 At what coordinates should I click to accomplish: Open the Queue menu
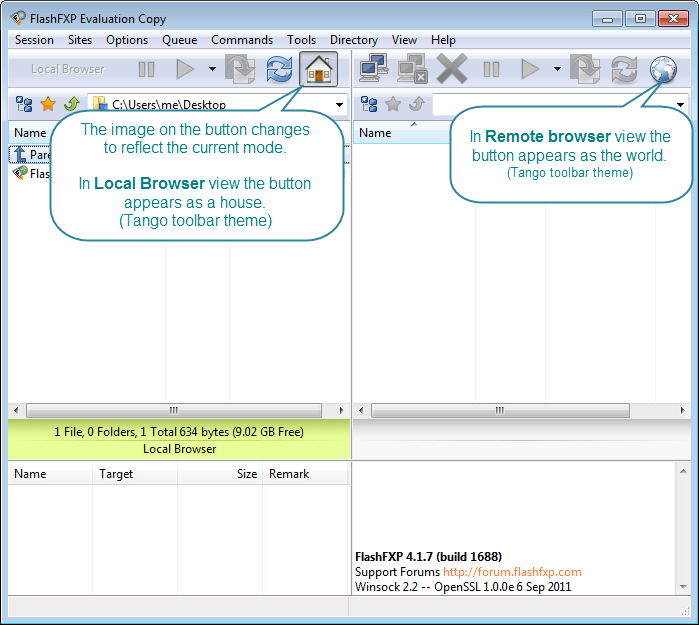[180, 40]
